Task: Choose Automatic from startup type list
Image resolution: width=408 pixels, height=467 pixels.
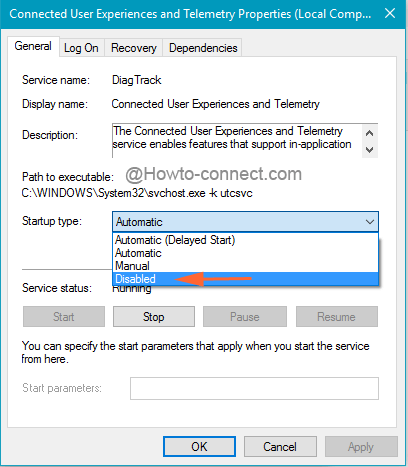Action: coord(245,253)
